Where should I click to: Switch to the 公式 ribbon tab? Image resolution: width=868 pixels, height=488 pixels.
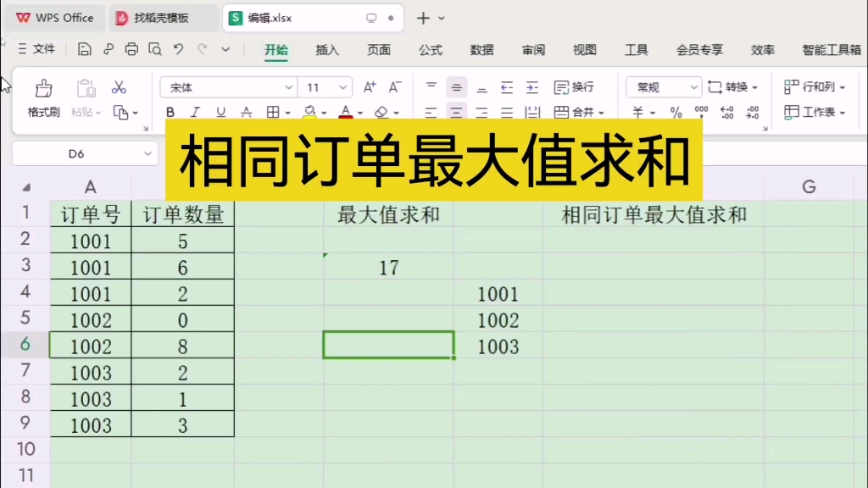(x=430, y=50)
